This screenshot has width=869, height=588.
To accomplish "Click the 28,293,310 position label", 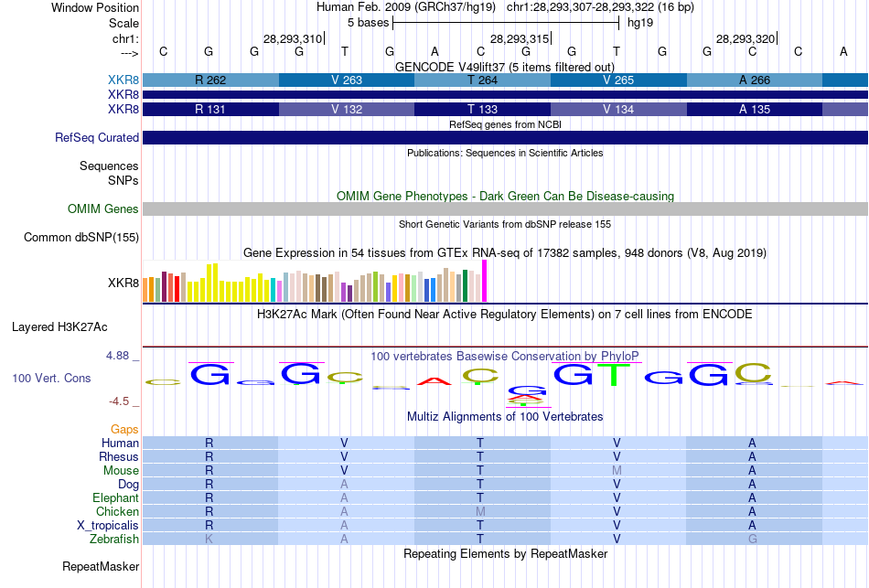I will coord(293,38).
